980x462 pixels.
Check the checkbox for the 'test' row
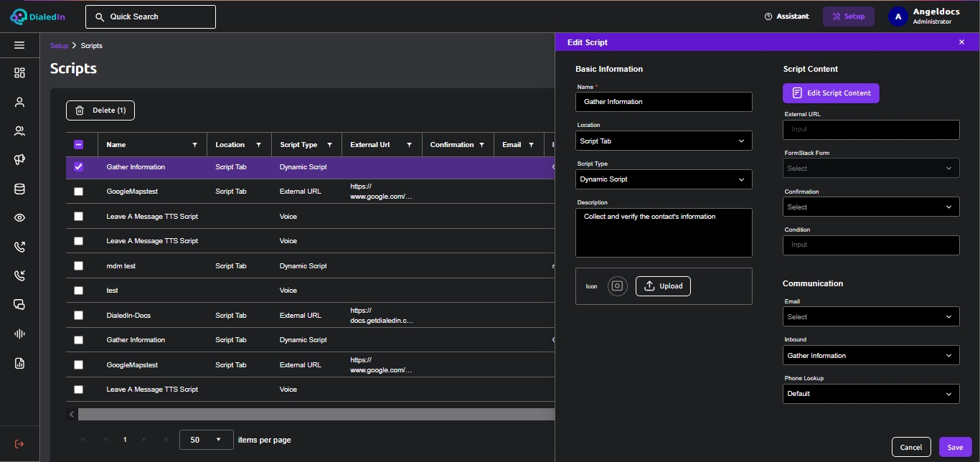(79, 291)
